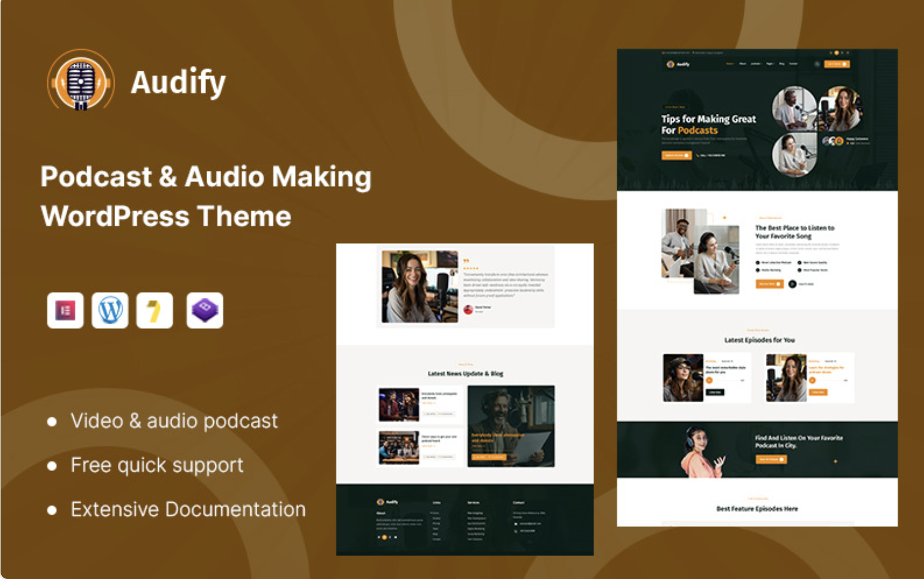The width and height of the screenshot is (924, 579).
Task: Click the Find And Listen On Your Favorite text
Action: point(799,442)
